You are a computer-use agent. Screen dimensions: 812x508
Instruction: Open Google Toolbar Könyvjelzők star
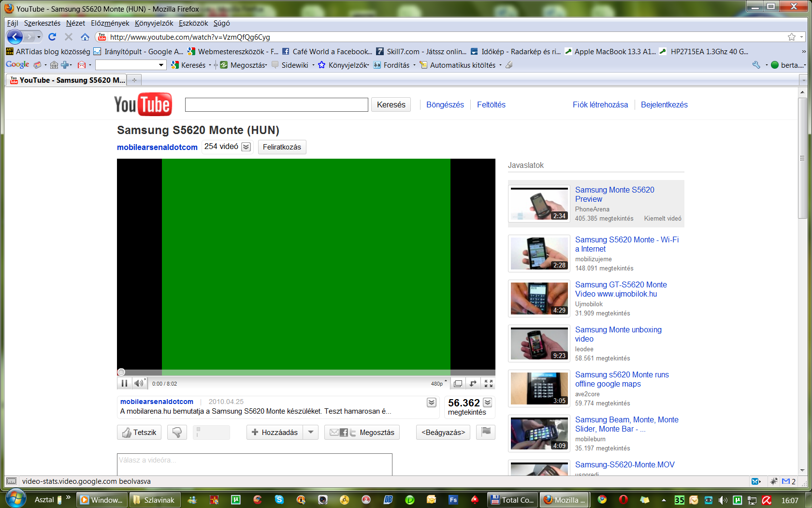coord(344,65)
